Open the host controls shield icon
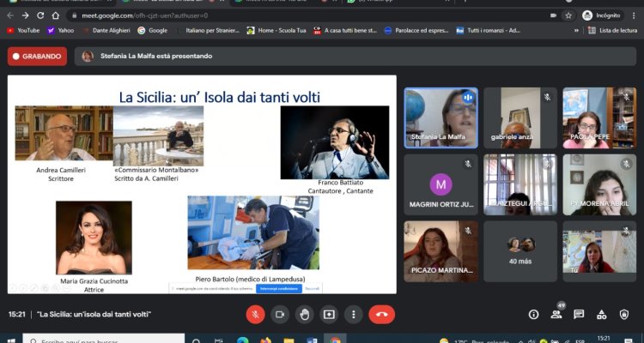Viewport: 644px width, 343px height. (624, 315)
